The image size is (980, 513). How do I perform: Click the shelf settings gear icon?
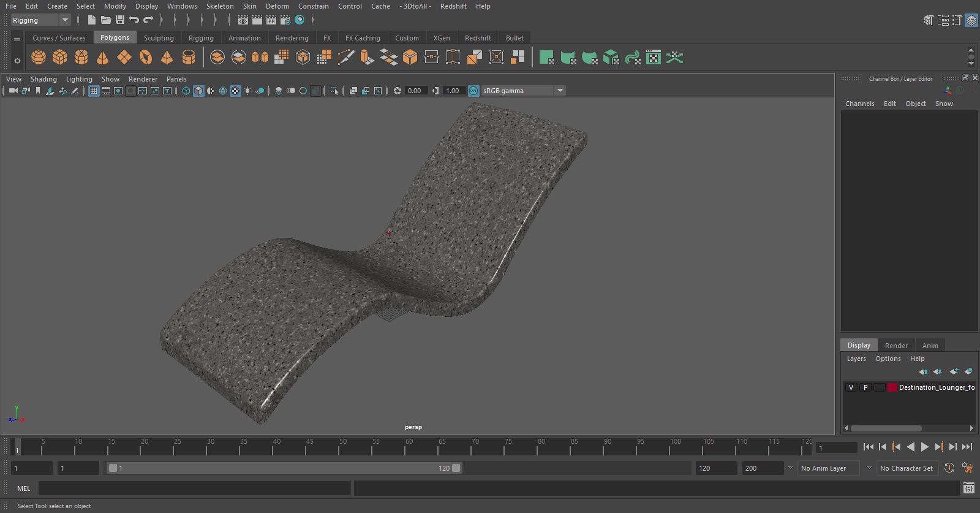[17, 61]
